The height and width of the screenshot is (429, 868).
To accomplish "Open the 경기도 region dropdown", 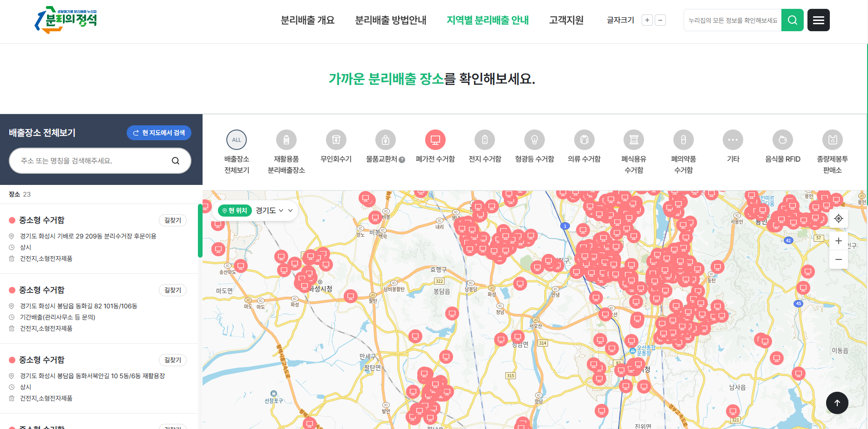I will (269, 211).
